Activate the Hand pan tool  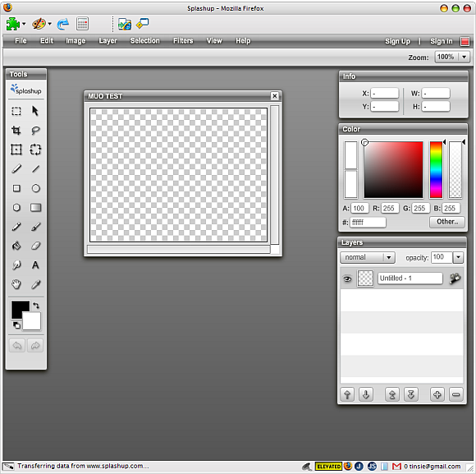click(16, 284)
